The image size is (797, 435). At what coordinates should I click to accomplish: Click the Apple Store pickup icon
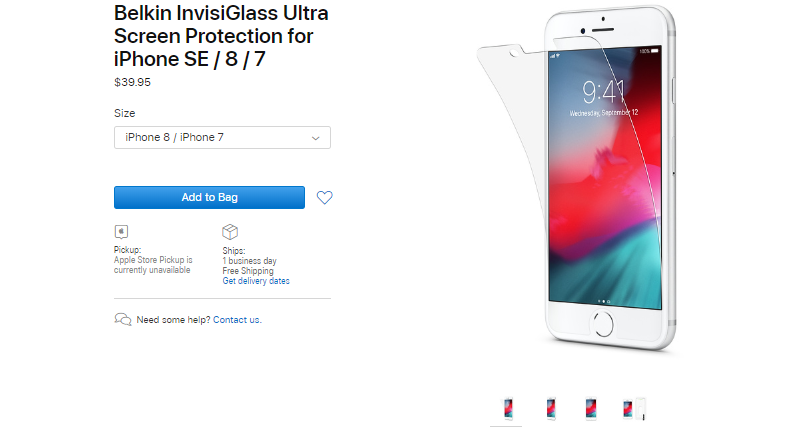click(121, 232)
